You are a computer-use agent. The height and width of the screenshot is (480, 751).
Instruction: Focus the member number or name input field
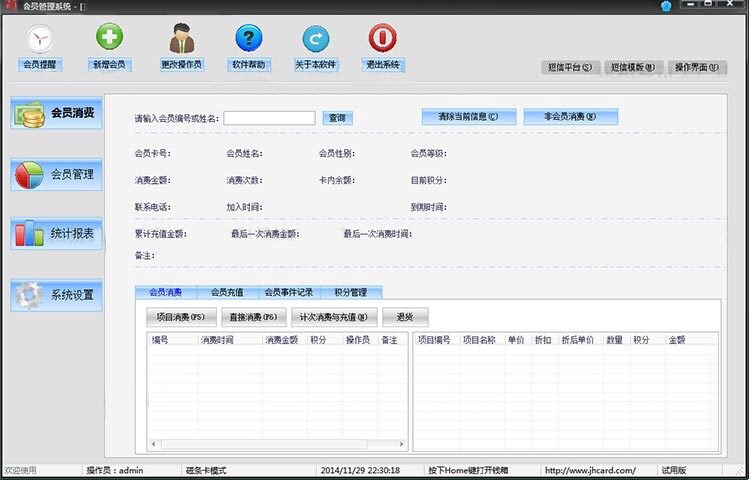point(270,118)
